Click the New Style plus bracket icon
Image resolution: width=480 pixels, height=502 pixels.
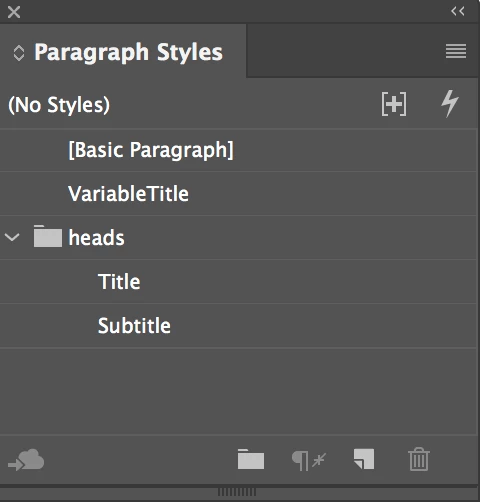click(394, 104)
